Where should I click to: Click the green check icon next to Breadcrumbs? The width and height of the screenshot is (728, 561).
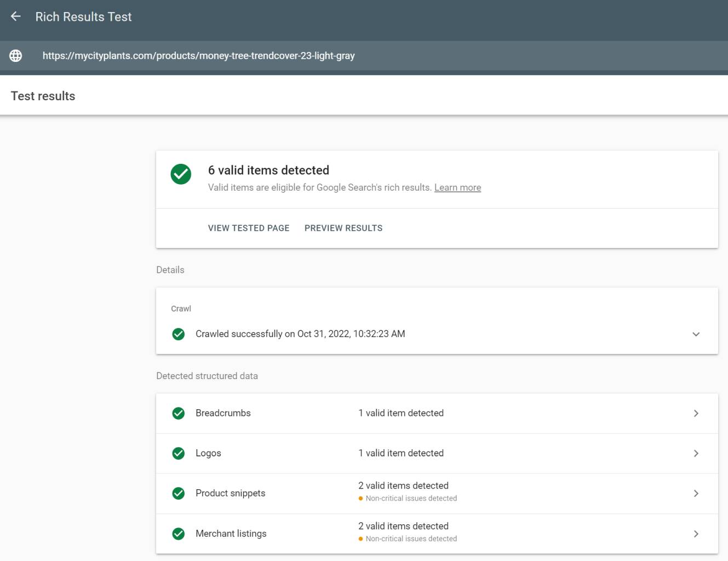[179, 413]
